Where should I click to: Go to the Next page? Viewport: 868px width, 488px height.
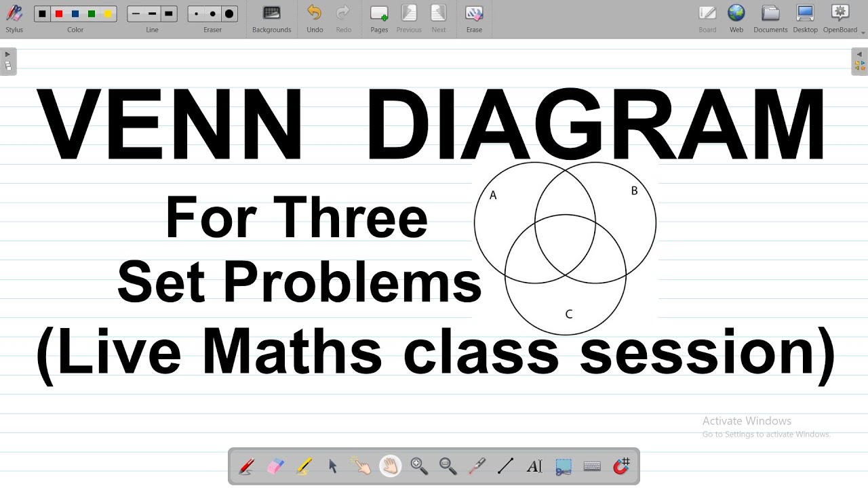click(x=439, y=18)
